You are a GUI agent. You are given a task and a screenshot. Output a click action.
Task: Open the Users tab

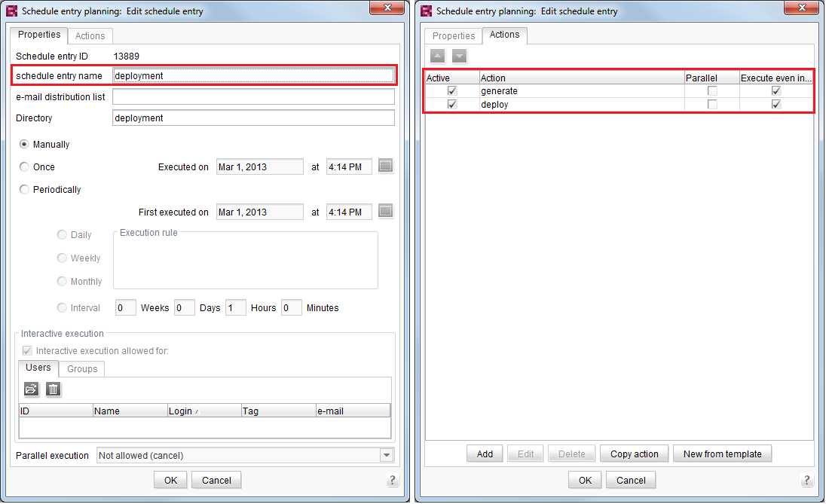(x=38, y=368)
